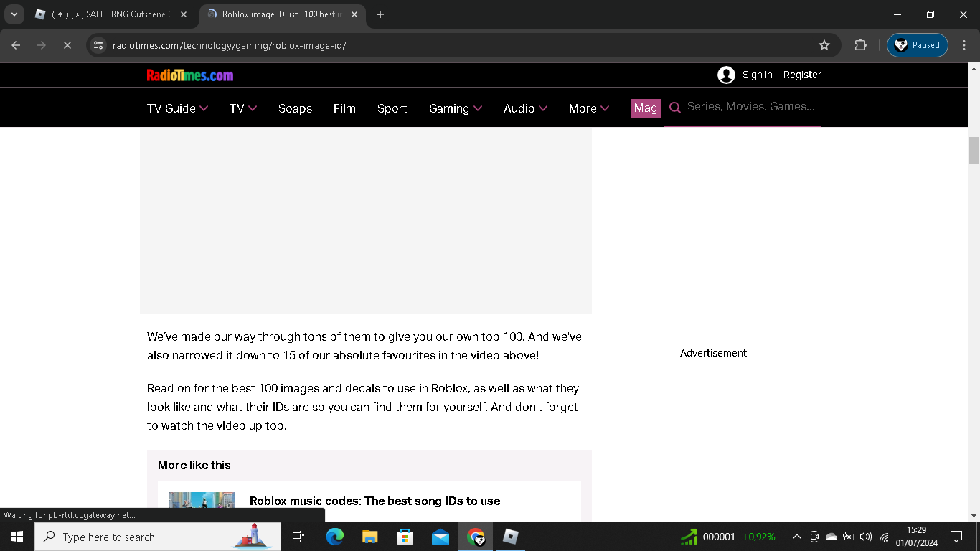This screenshot has width=980, height=551.
Task: Expand the Audio dropdown menu
Action: 525,108
